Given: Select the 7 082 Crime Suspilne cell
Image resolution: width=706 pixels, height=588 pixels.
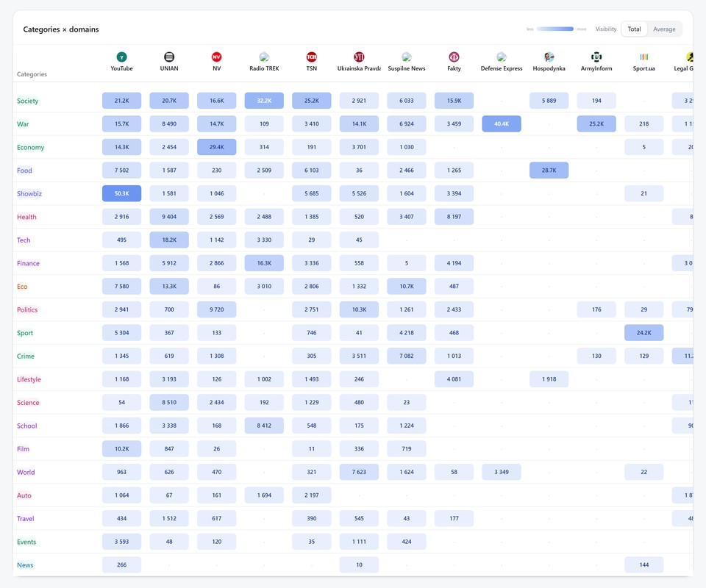Looking at the screenshot, I should pos(407,356).
